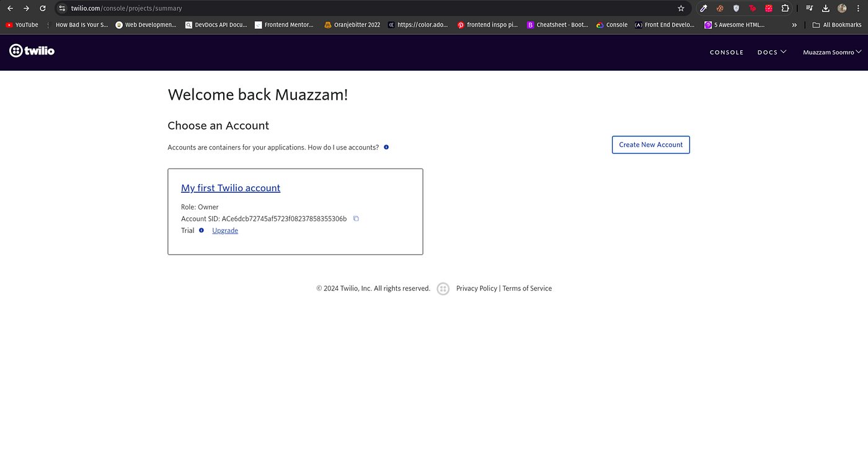Open the media controls icon
The image size is (868, 453).
pos(809,8)
